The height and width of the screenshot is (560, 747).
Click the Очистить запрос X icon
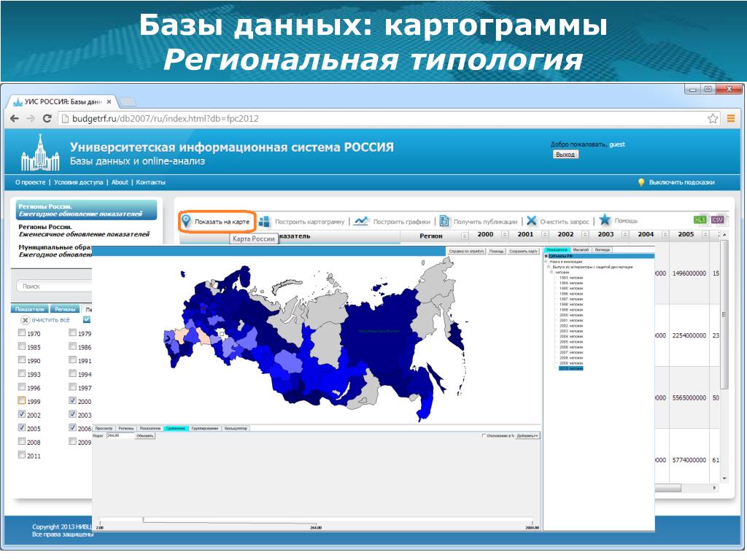coord(531,220)
